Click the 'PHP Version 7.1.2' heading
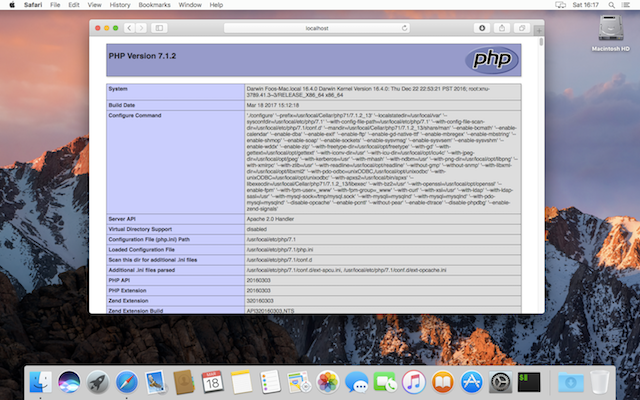This screenshot has width=640, height=400. (142, 56)
